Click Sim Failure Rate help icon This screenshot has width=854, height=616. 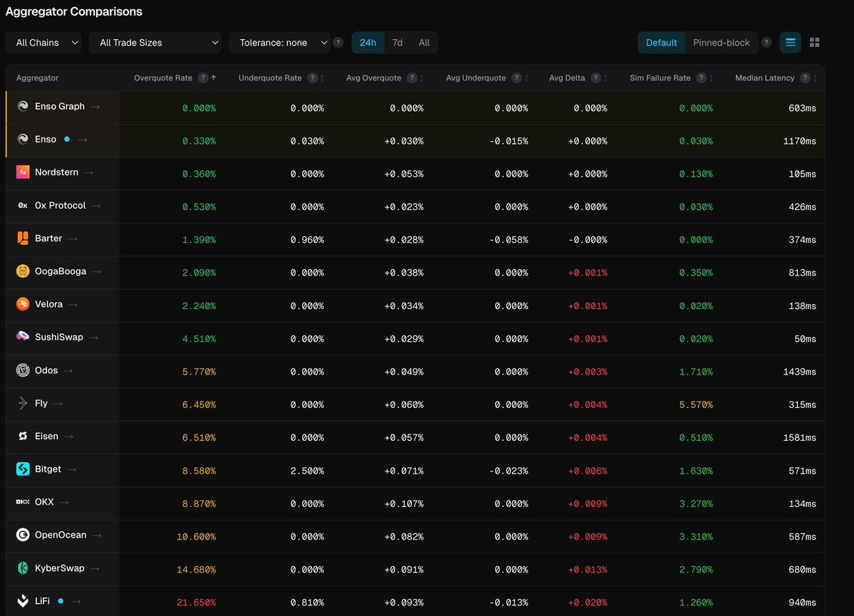[x=702, y=78]
